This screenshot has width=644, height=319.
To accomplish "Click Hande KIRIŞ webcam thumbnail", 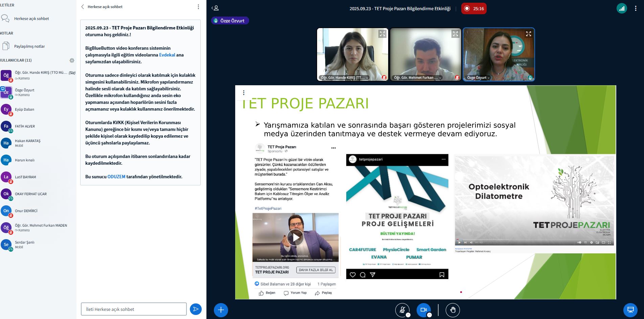I will pyautogui.click(x=353, y=54).
